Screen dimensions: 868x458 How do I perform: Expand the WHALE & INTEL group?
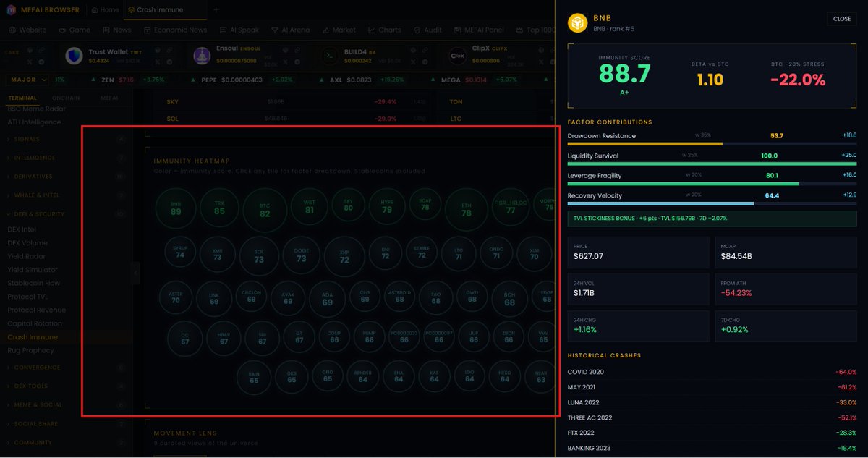pyautogui.click(x=66, y=195)
